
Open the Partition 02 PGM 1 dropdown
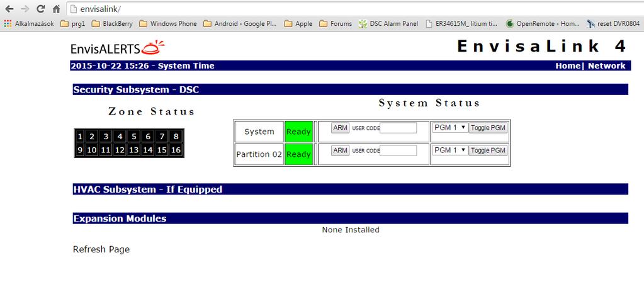click(x=450, y=150)
